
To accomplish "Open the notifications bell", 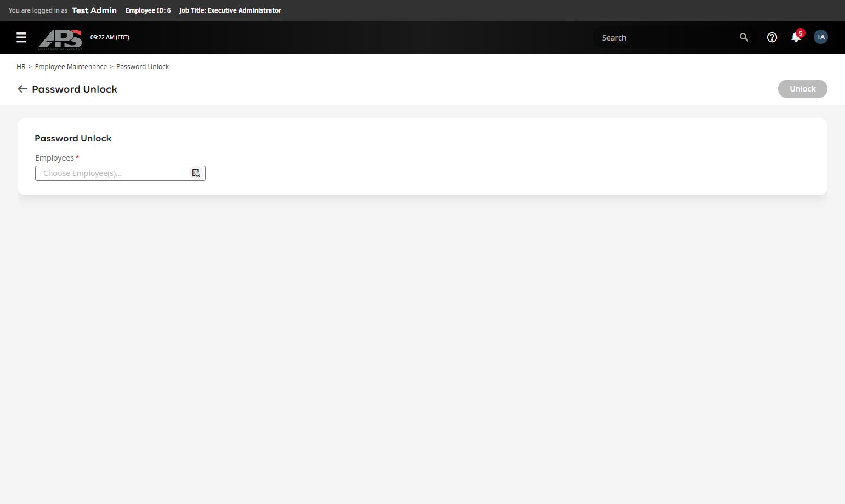I will tap(796, 37).
